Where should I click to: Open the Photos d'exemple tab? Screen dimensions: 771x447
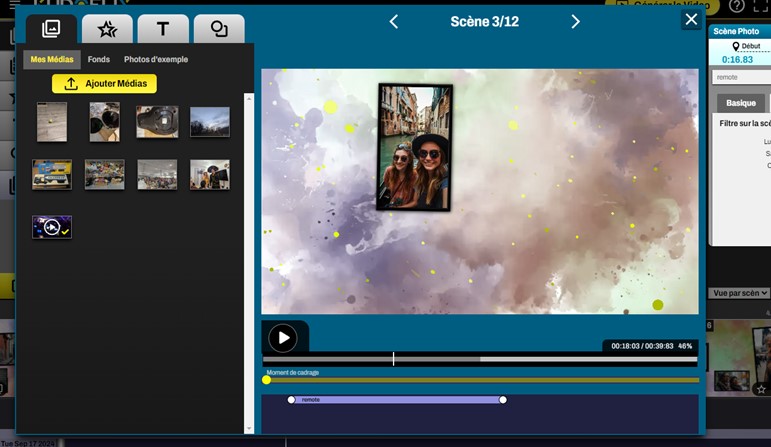155,59
